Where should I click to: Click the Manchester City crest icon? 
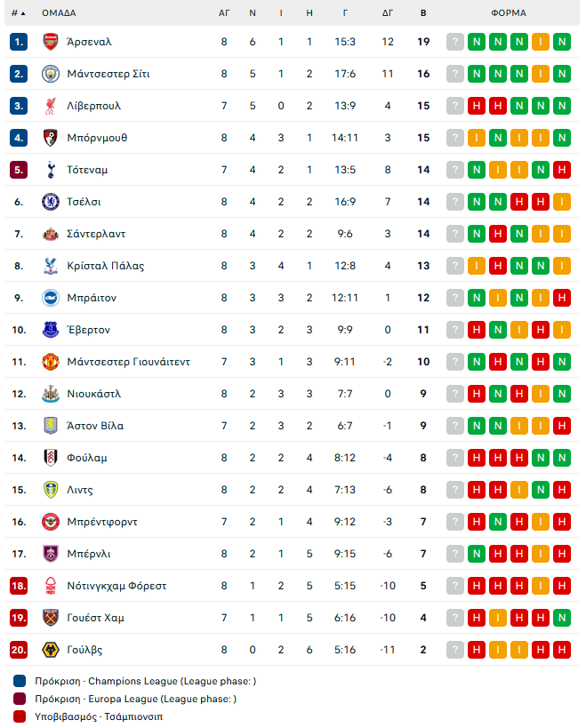click(51, 74)
